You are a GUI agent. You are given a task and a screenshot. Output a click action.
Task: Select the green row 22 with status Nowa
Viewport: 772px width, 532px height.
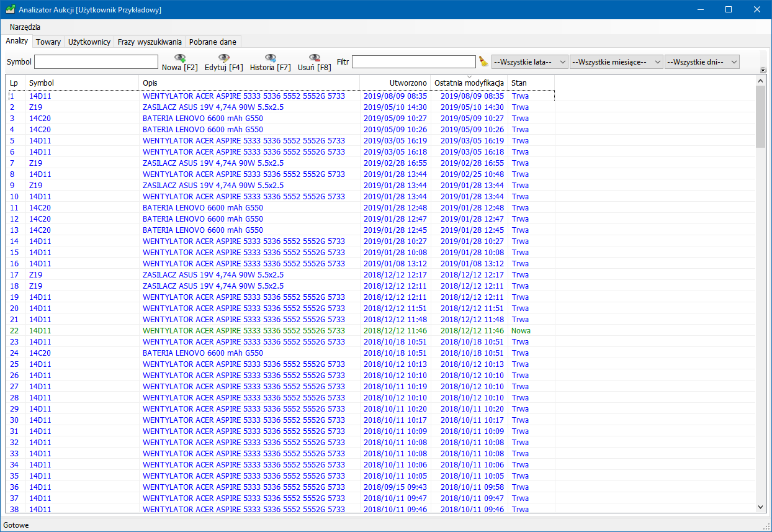[243, 331]
